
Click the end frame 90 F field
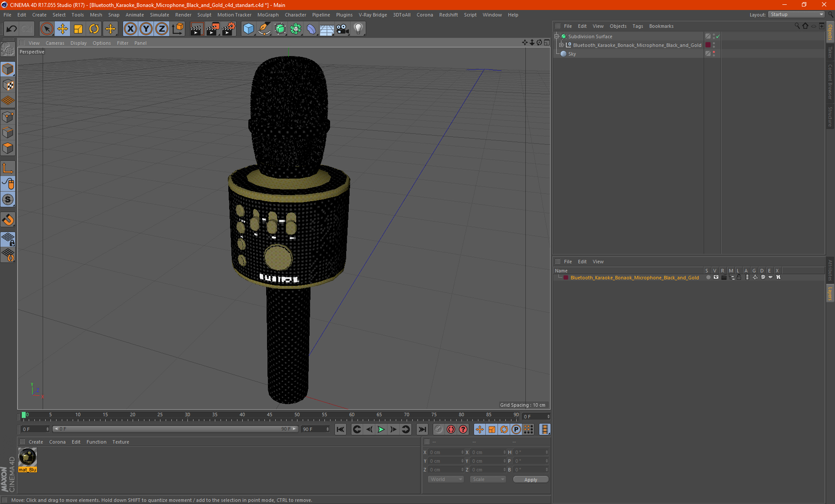click(x=315, y=429)
